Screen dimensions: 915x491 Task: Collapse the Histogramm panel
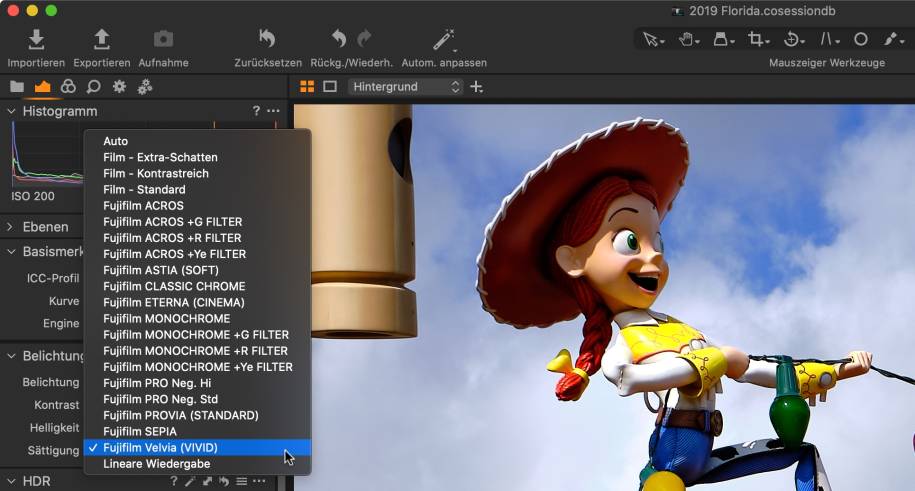[11, 111]
